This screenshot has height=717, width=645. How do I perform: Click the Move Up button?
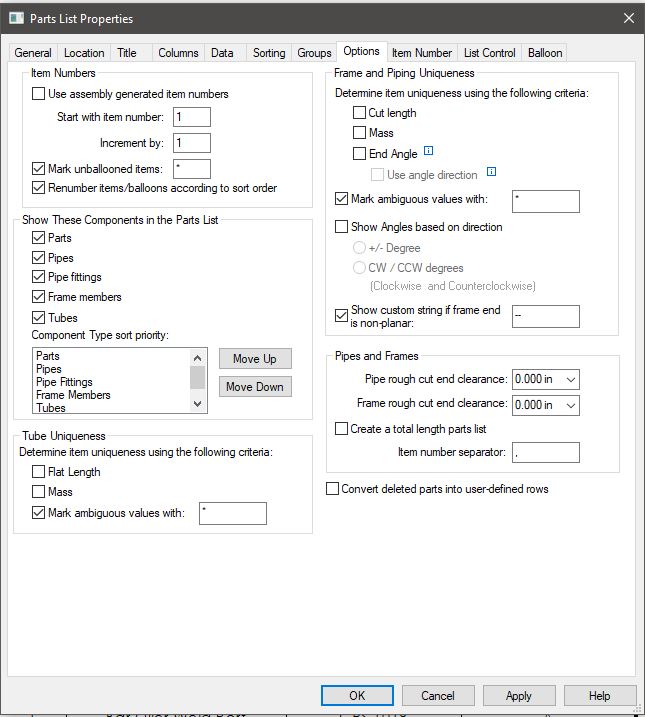pyautogui.click(x=255, y=359)
